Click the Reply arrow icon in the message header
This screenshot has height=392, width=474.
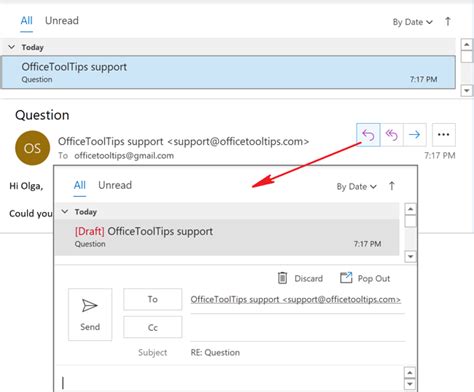pyautogui.click(x=368, y=135)
